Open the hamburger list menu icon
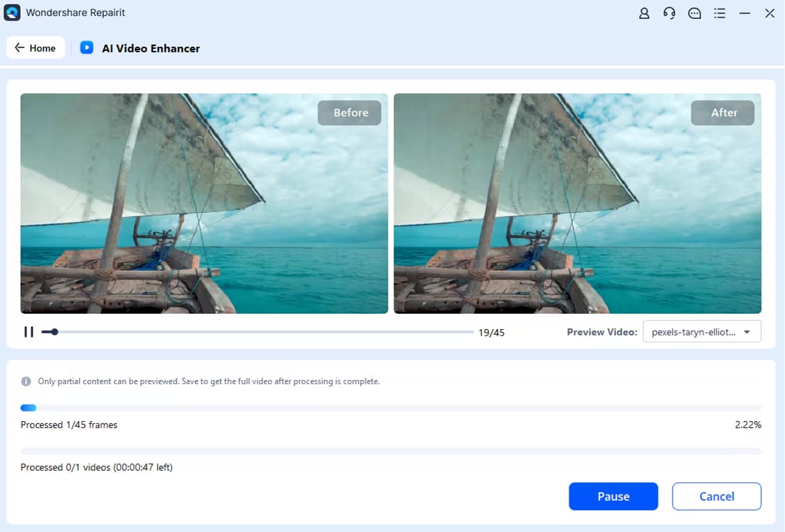 point(719,13)
